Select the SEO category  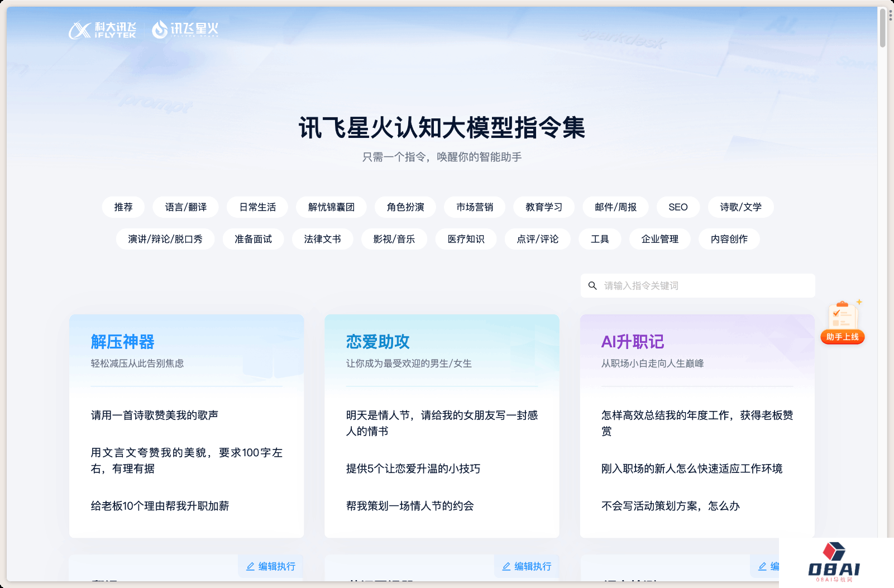click(x=678, y=207)
